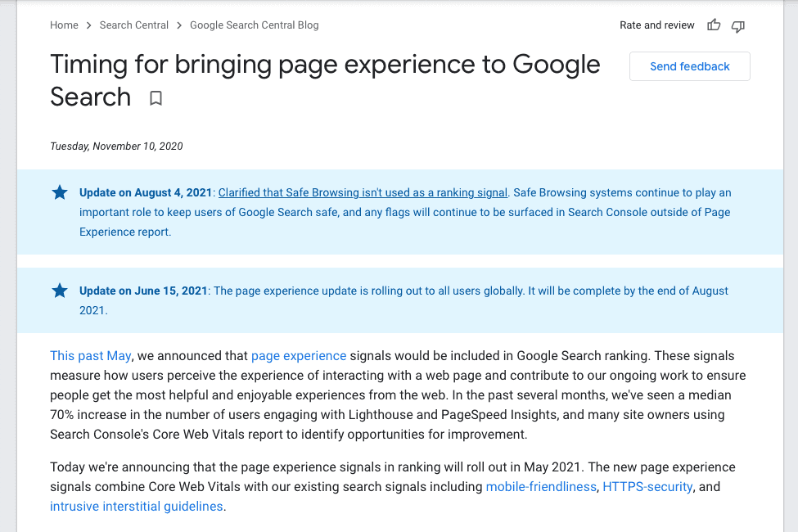
Task: Open the intrusive interstitial guidelines link
Action: click(136, 506)
